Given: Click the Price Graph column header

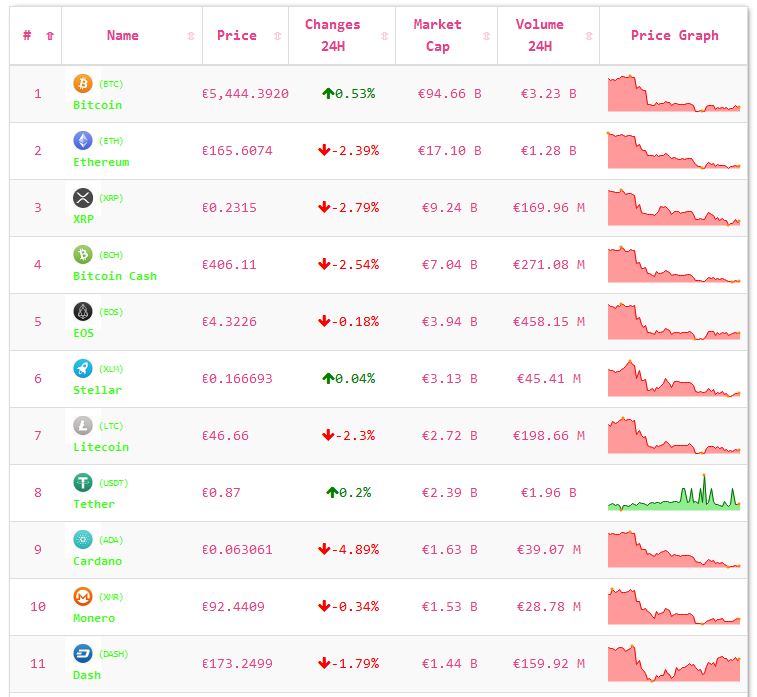Looking at the screenshot, I should (674, 35).
